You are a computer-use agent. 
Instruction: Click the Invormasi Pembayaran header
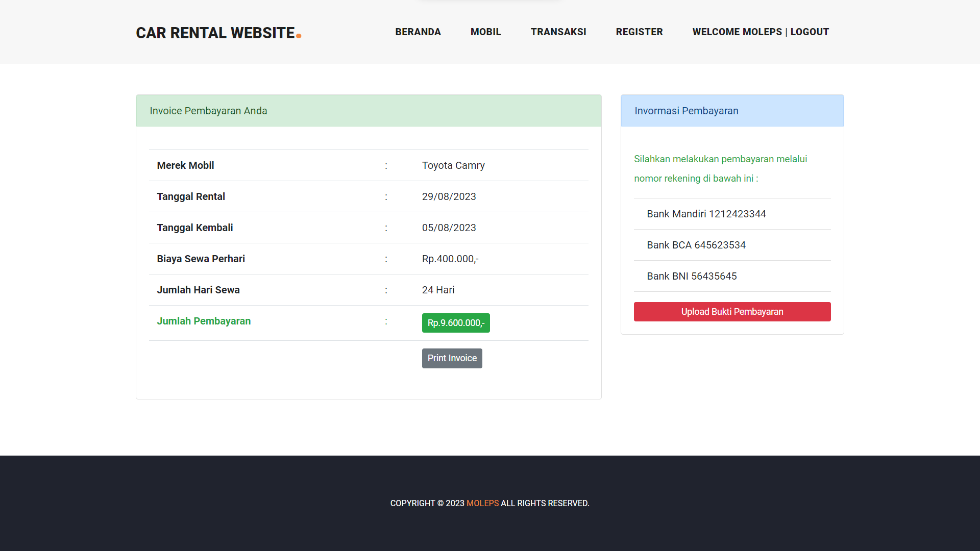[732, 111]
